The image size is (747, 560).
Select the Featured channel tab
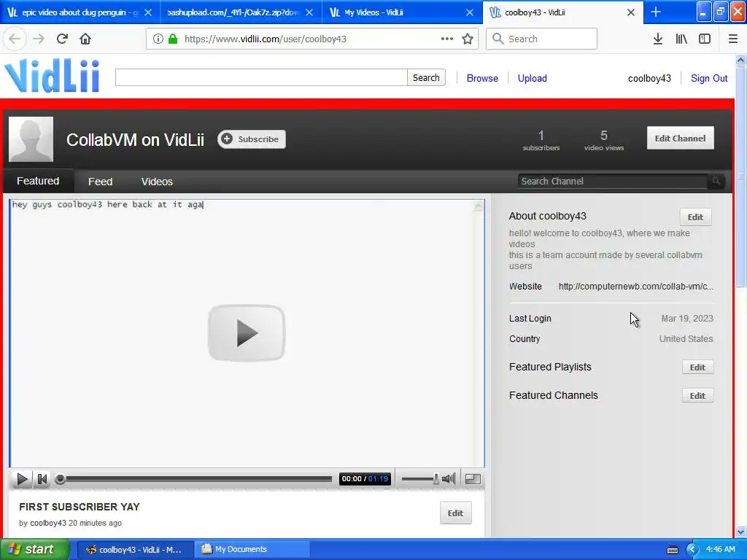(x=38, y=181)
